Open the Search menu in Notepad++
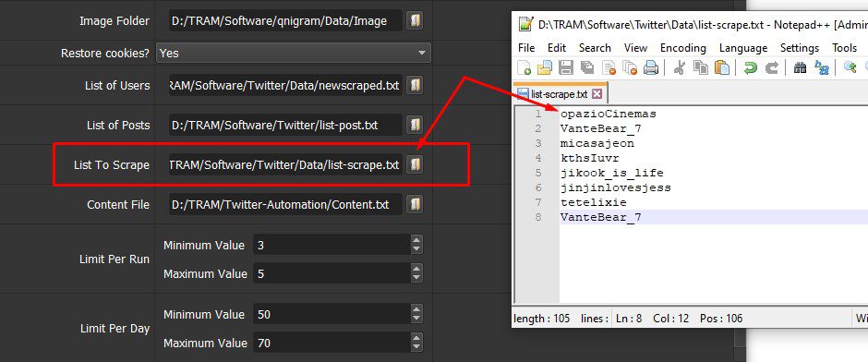This screenshot has height=362, width=868. [595, 48]
